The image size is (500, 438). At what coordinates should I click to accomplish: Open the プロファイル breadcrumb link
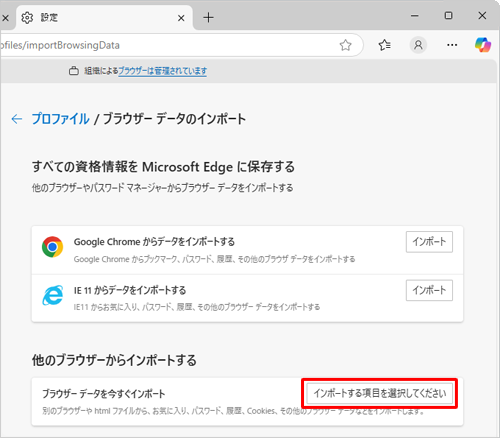point(61,119)
